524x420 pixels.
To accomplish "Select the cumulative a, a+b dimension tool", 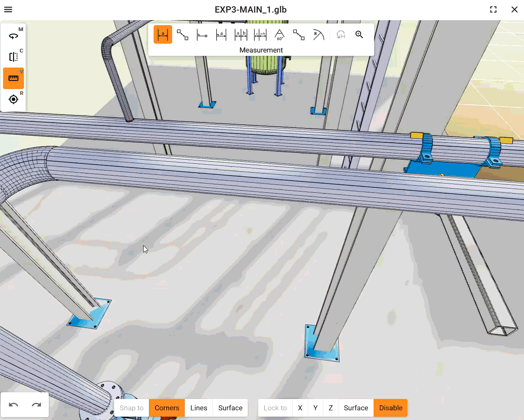I will (260, 34).
